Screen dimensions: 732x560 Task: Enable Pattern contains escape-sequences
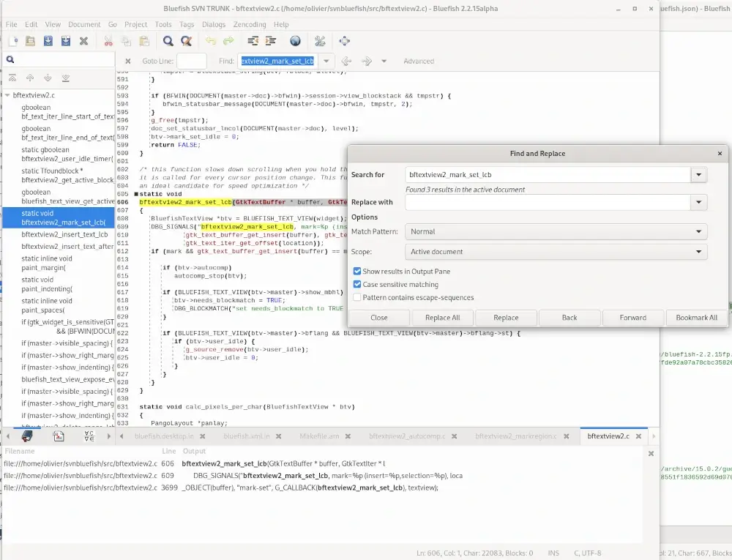[x=357, y=297]
